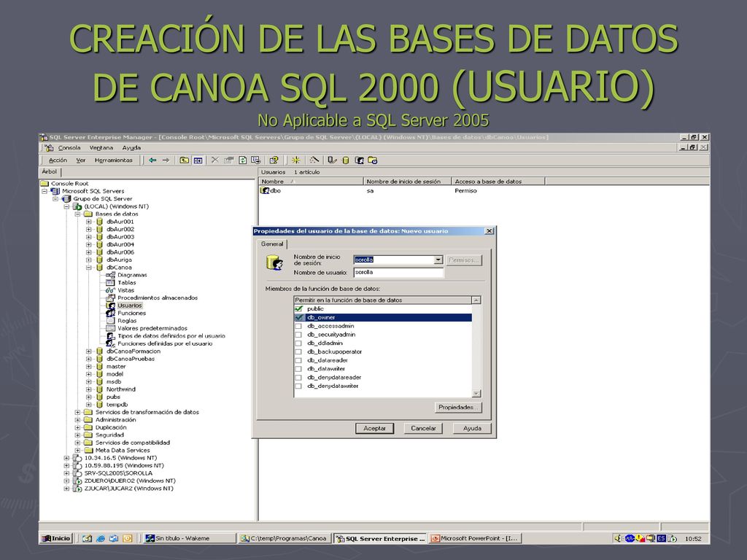Click the Forward arrow in the toolbar
Viewport: 747px width, 560px height.
166,160
